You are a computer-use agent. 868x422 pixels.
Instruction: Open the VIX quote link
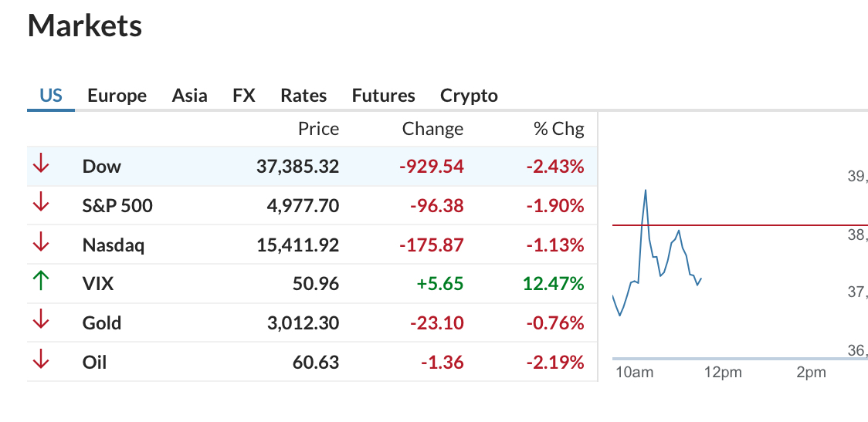tap(98, 284)
